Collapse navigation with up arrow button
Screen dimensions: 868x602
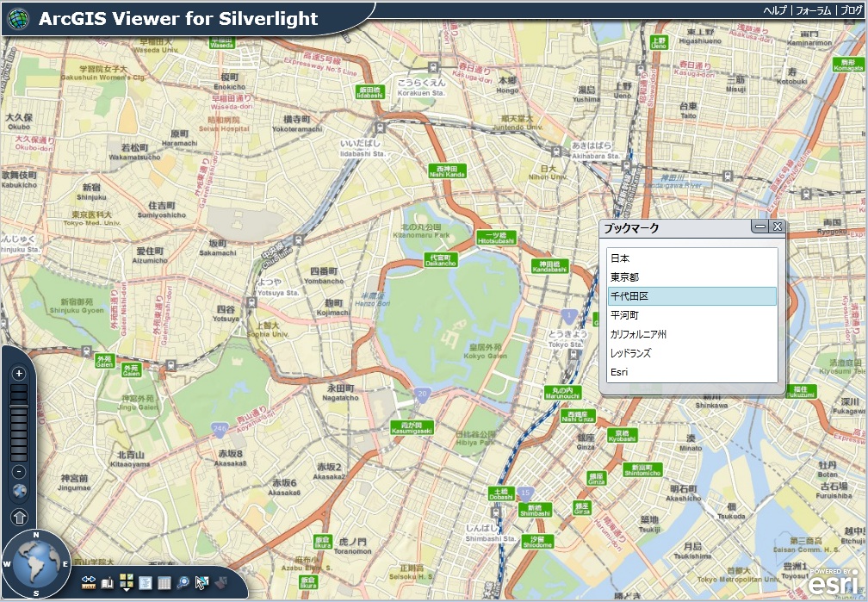19,517
